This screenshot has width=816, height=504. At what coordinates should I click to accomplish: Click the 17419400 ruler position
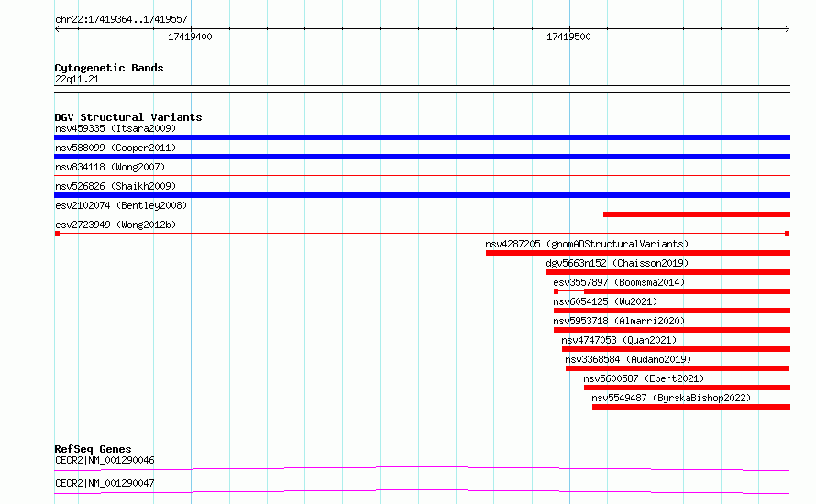190,37
